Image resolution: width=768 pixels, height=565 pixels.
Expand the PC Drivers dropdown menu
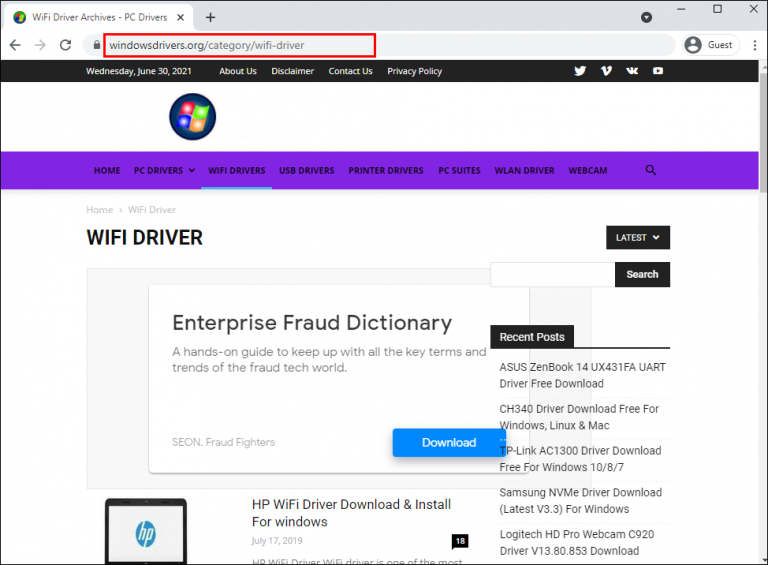click(x=164, y=170)
